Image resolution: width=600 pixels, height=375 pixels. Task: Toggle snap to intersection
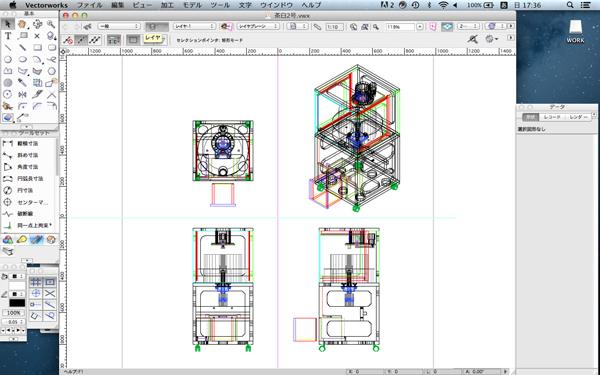point(50,293)
